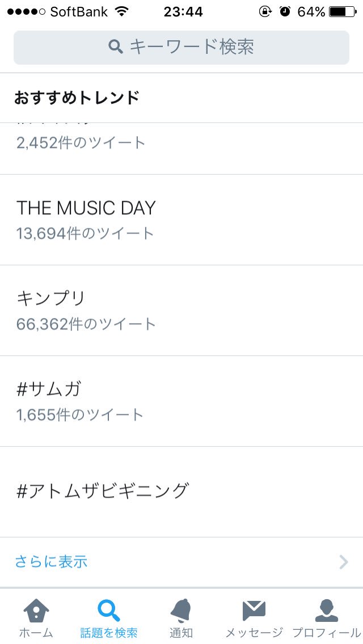Tap the search magnifier tab icon

pyautogui.click(x=108, y=610)
